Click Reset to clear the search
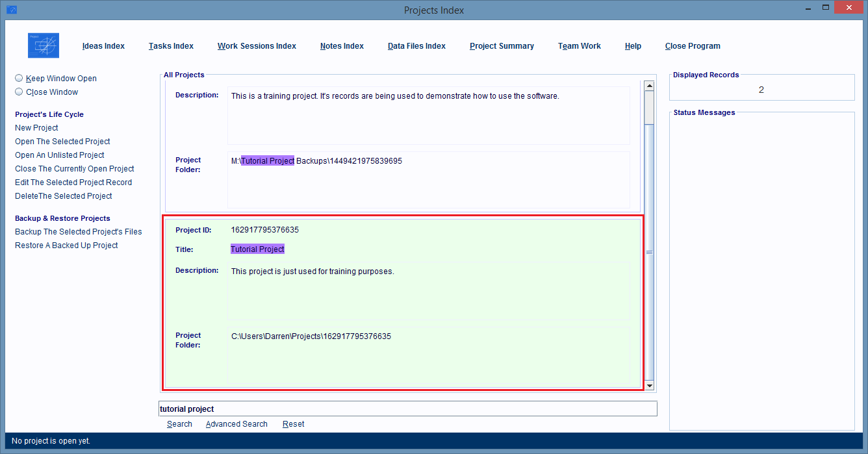Image resolution: width=868 pixels, height=454 pixels. coord(293,424)
